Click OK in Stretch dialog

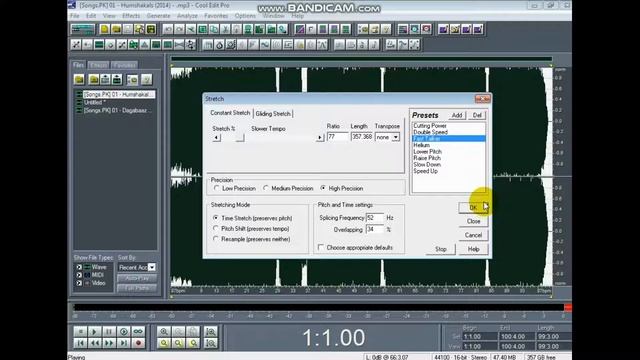(x=473, y=207)
